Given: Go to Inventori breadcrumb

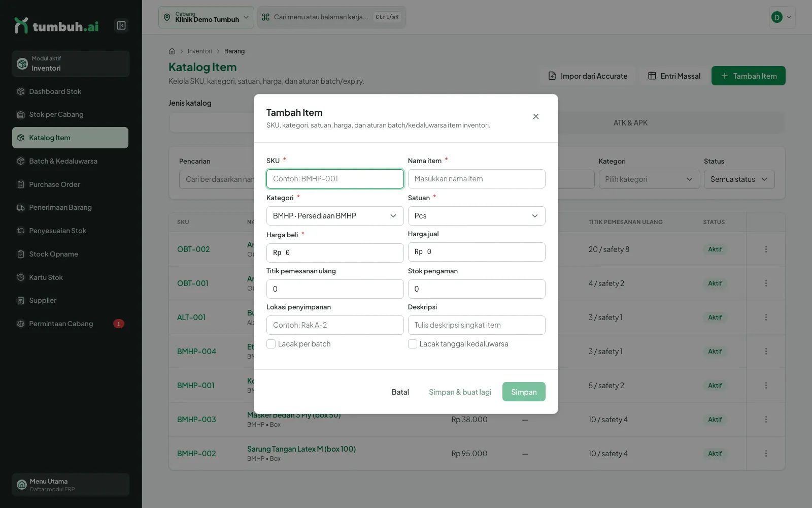Looking at the screenshot, I should (200, 51).
